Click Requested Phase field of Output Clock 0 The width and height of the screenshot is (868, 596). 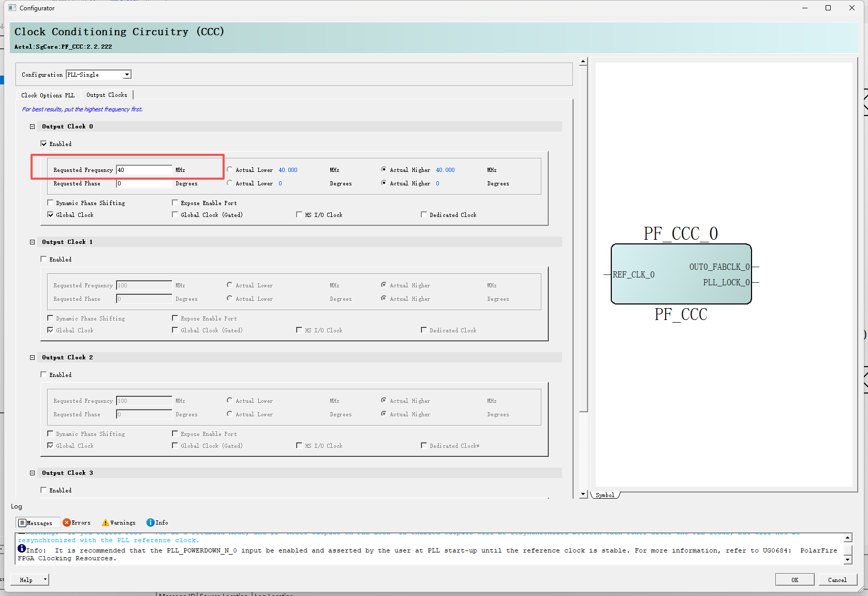click(x=144, y=183)
